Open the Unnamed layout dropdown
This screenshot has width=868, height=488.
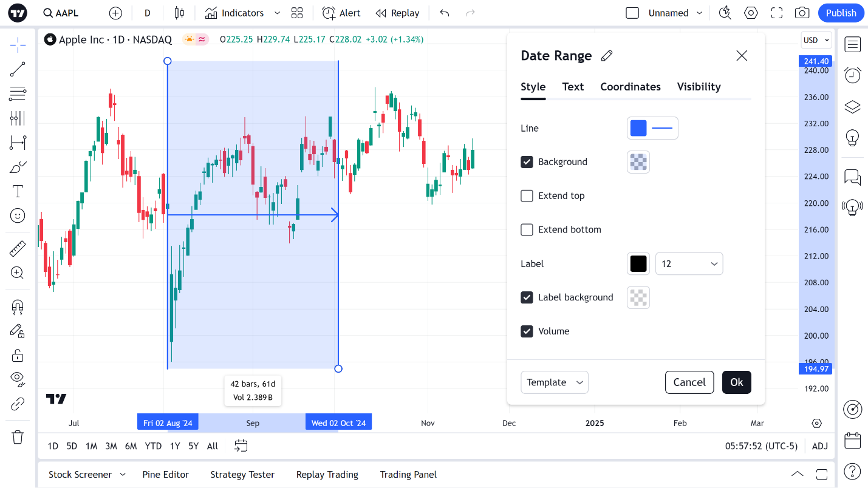click(x=699, y=13)
